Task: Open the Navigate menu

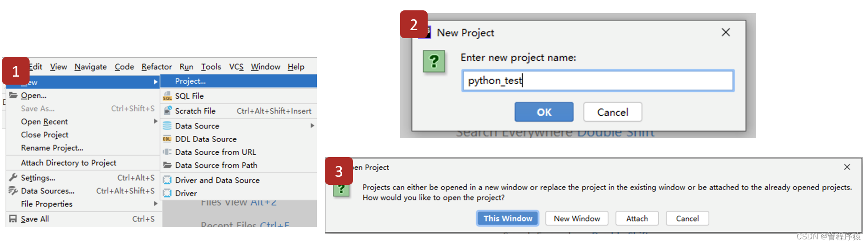Action: click(x=90, y=67)
